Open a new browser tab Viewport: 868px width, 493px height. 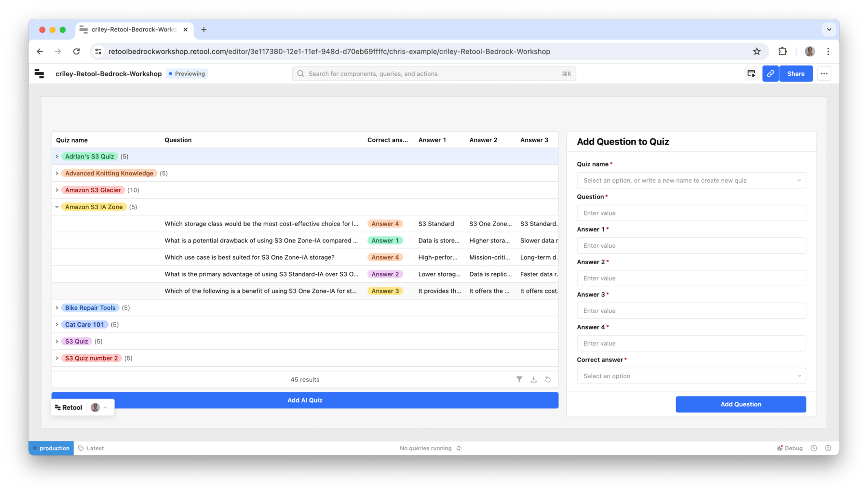(x=204, y=30)
